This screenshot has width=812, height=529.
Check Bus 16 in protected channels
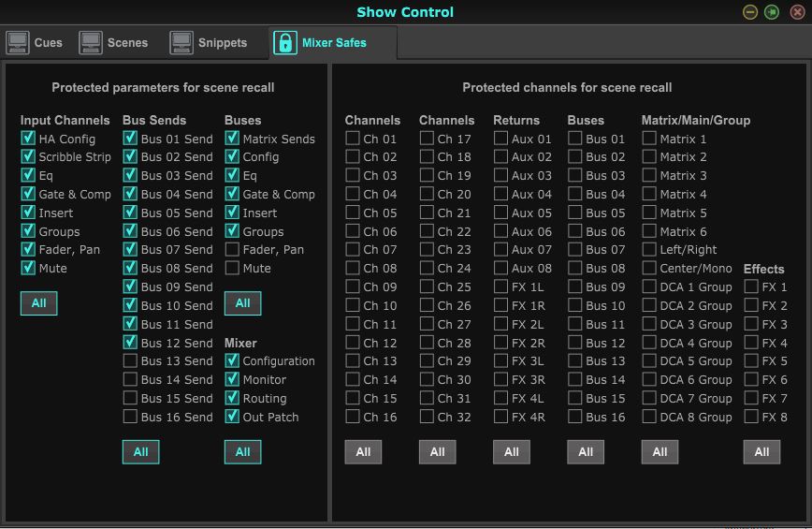574,417
